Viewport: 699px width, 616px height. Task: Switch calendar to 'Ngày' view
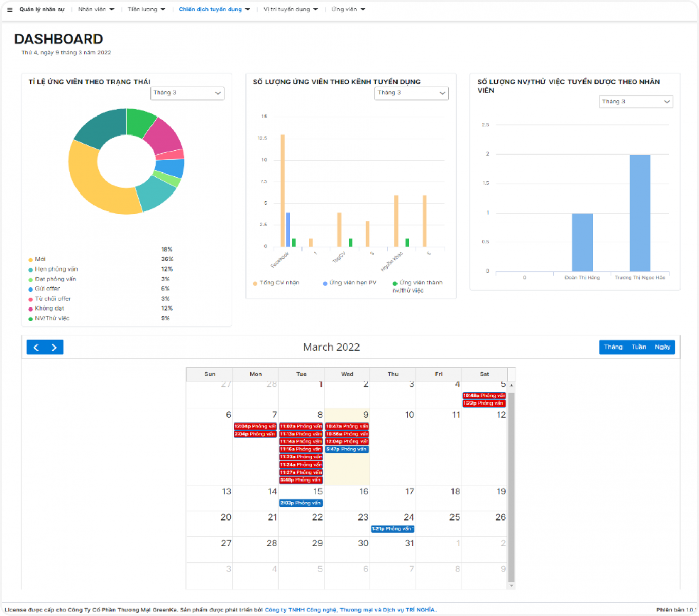(x=663, y=347)
